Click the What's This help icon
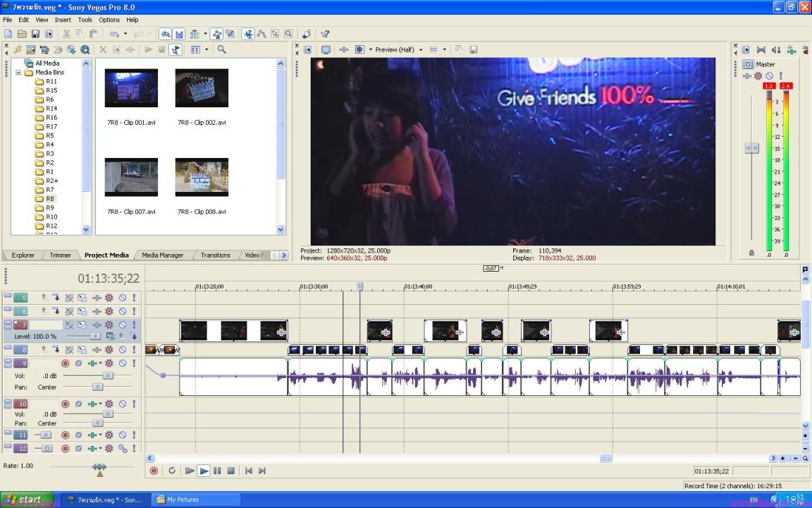Image resolution: width=812 pixels, height=508 pixels. [325, 34]
